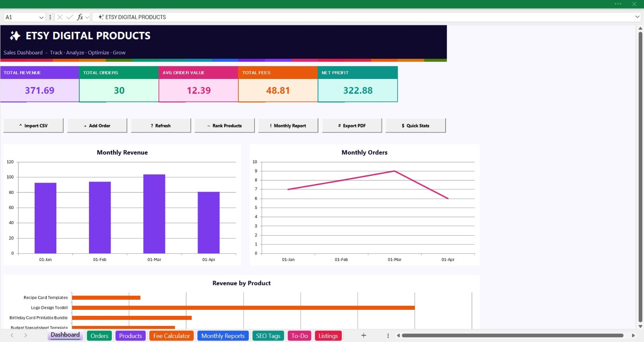Click the Birthday Card Printable Bundle label

coord(39,318)
